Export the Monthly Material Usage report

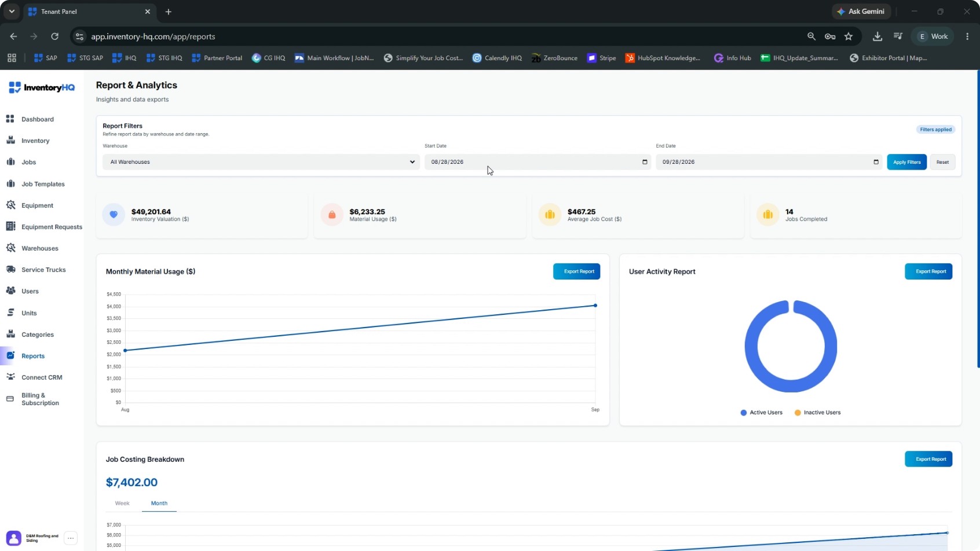pos(576,271)
